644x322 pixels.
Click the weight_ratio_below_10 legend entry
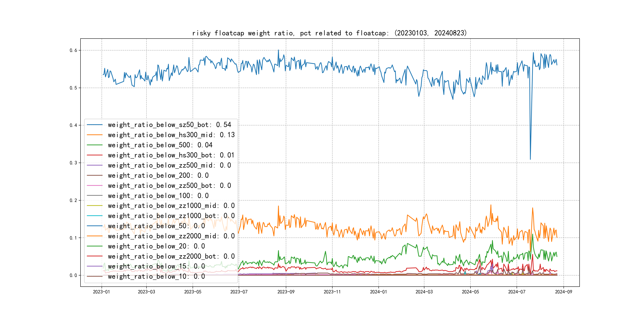156,276
